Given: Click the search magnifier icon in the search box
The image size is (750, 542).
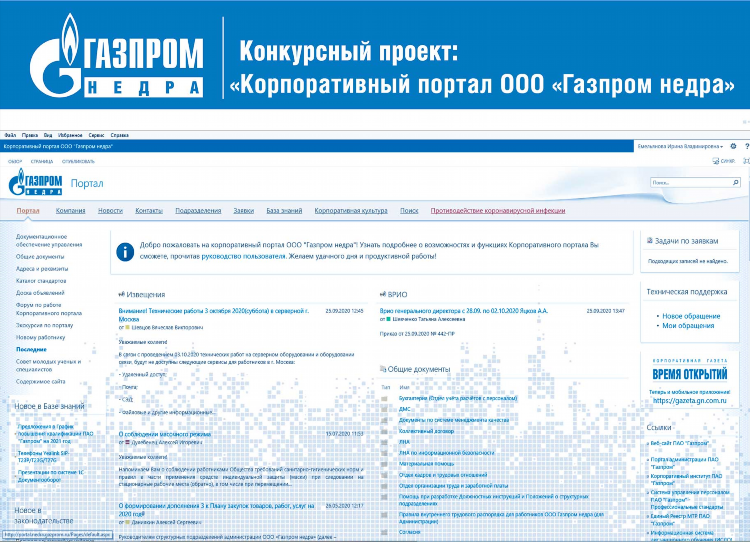Looking at the screenshot, I should click(x=736, y=182).
